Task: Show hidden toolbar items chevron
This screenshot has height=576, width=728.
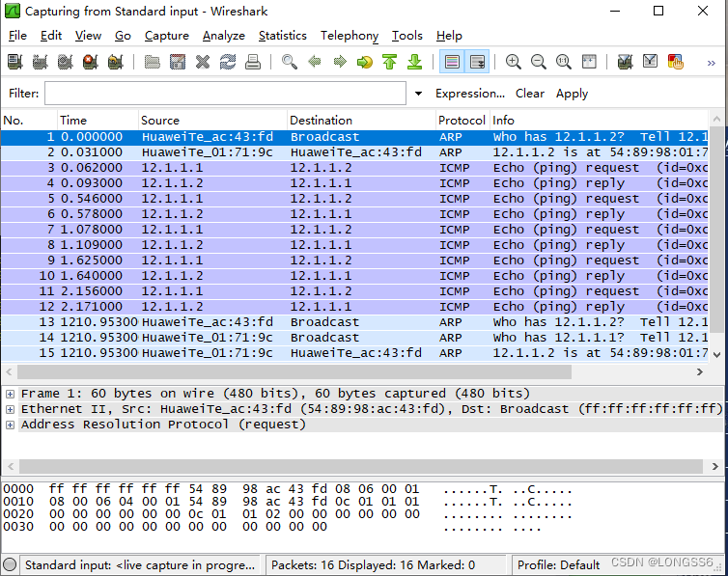Action: [711, 63]
